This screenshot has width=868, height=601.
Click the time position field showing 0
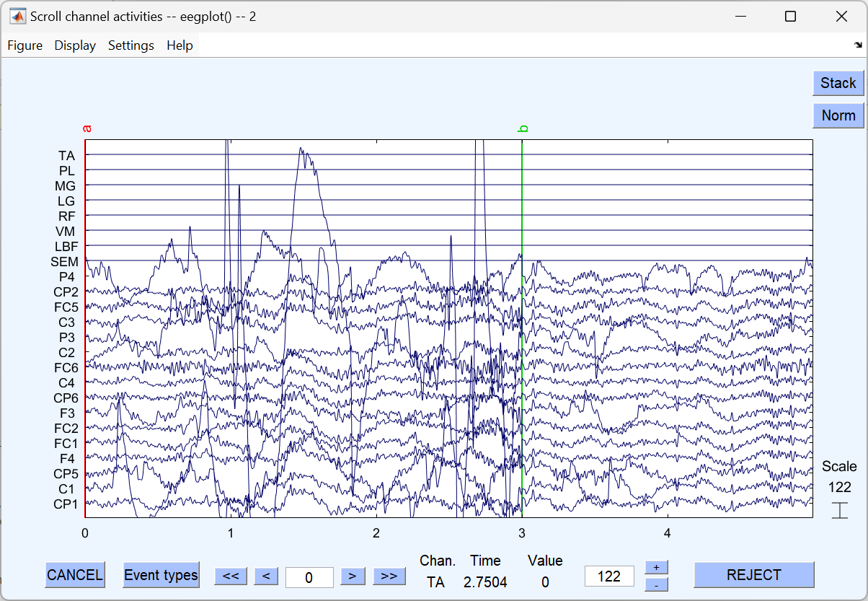point(309,577)
